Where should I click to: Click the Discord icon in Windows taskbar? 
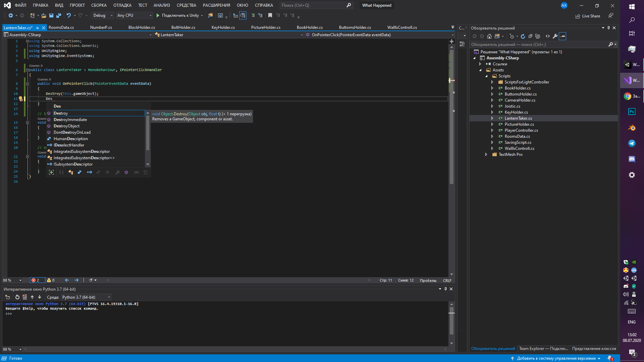click(632, 159)
